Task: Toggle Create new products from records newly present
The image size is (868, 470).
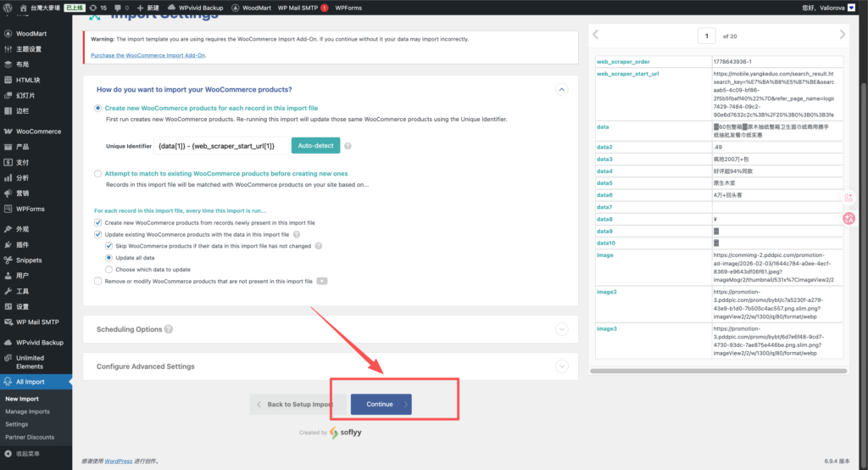Action: (98, 223)
